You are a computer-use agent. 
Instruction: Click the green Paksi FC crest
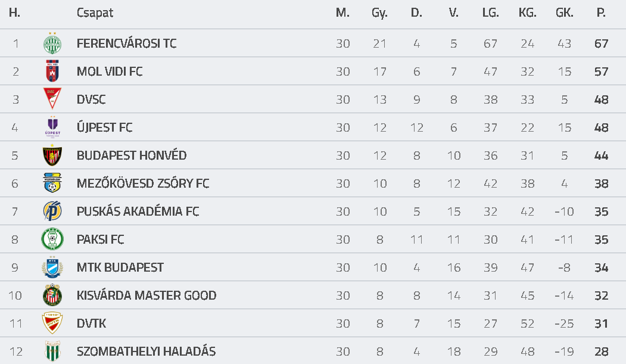[52, 239]
